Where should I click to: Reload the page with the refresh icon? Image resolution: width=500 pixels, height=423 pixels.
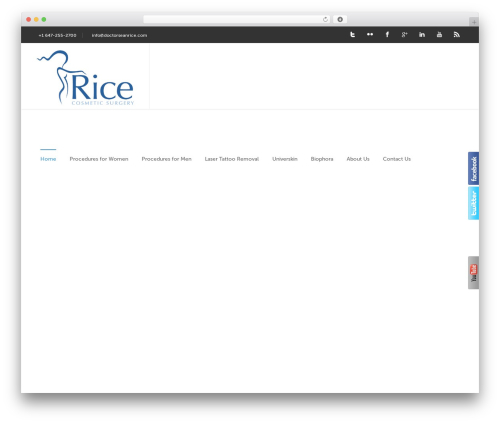coord(325,19)
